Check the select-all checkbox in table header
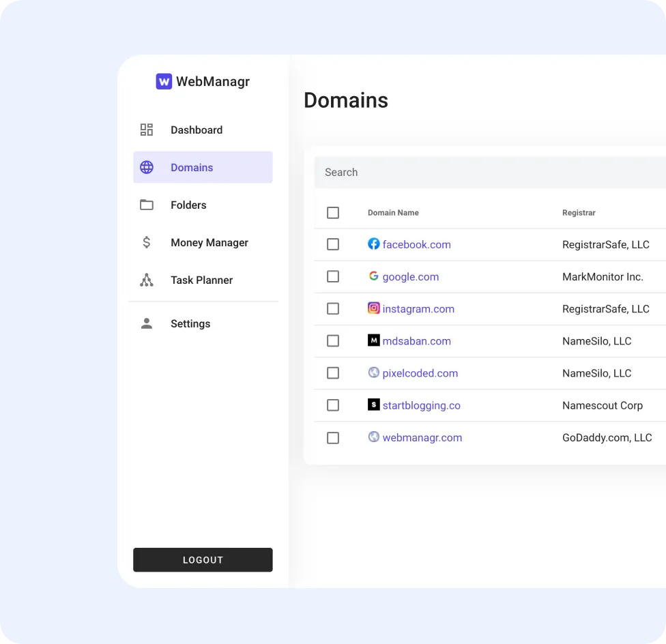Image resolution: width=666 pixels, height=644 pixels. click(333, 212)
